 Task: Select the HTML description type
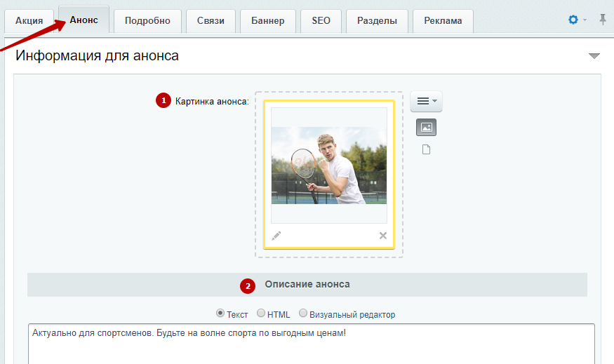(x=261, y=313)
